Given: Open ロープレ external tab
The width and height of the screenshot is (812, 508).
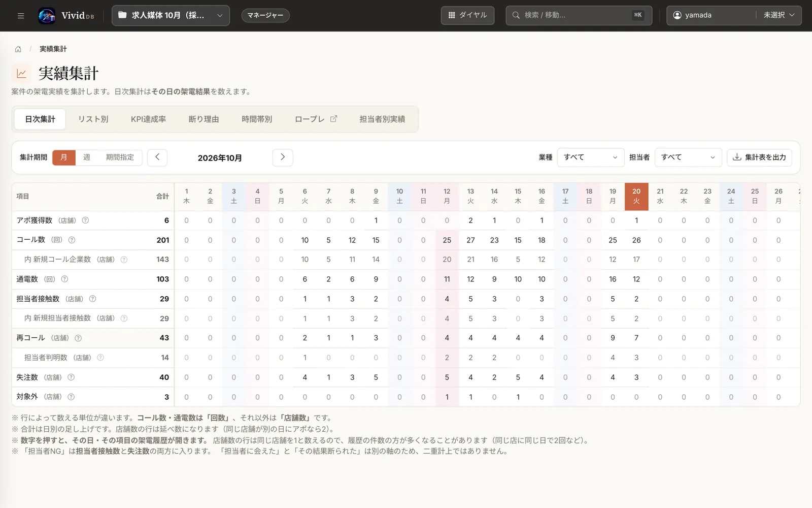Looking at the screenshot, I should [x=316, y=119].
